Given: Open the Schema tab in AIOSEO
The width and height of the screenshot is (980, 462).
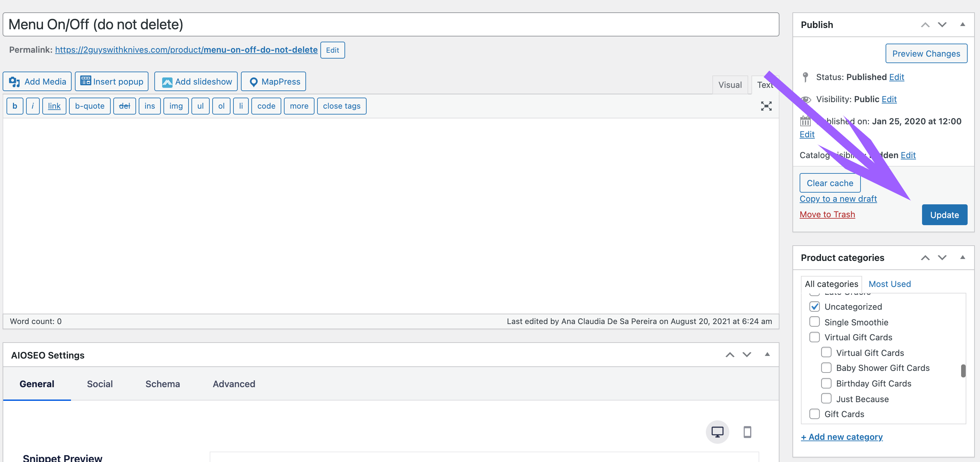Looking at the screenshot, I should pos(162,384).
